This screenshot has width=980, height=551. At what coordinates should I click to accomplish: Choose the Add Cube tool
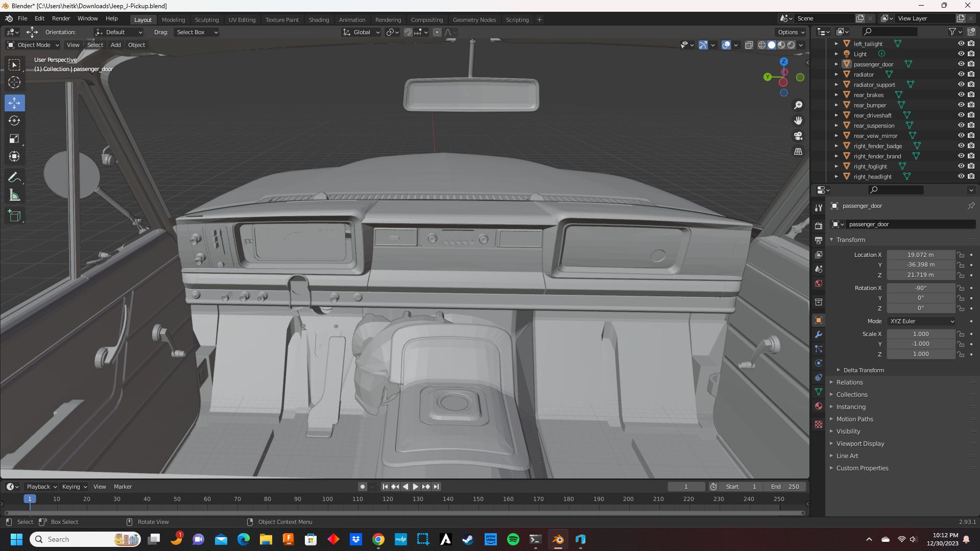click(x=14, y=216)
